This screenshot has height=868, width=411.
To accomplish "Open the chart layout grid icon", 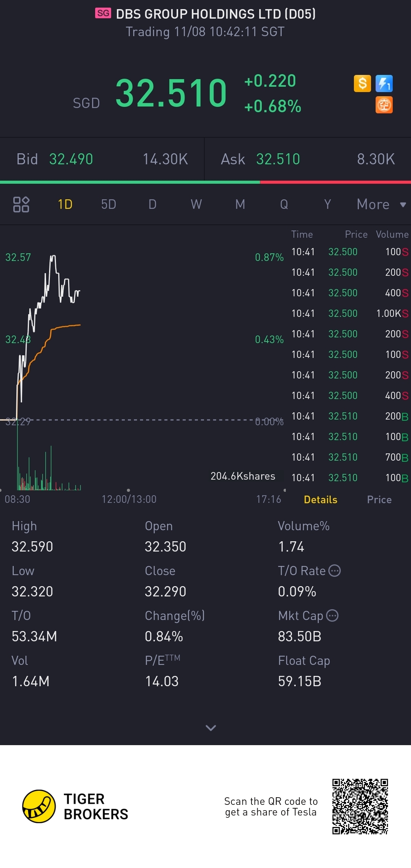I will (x=21, y=204).
